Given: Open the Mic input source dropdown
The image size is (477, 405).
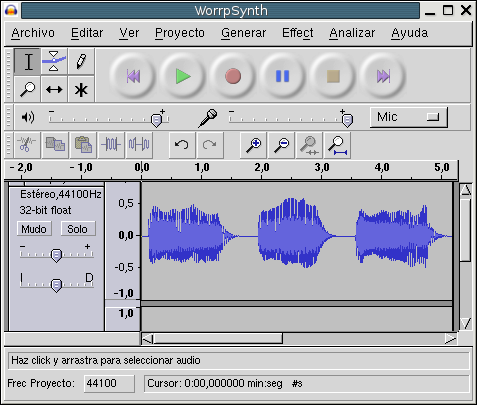Looking at the screenshot, I should point(409,117).
